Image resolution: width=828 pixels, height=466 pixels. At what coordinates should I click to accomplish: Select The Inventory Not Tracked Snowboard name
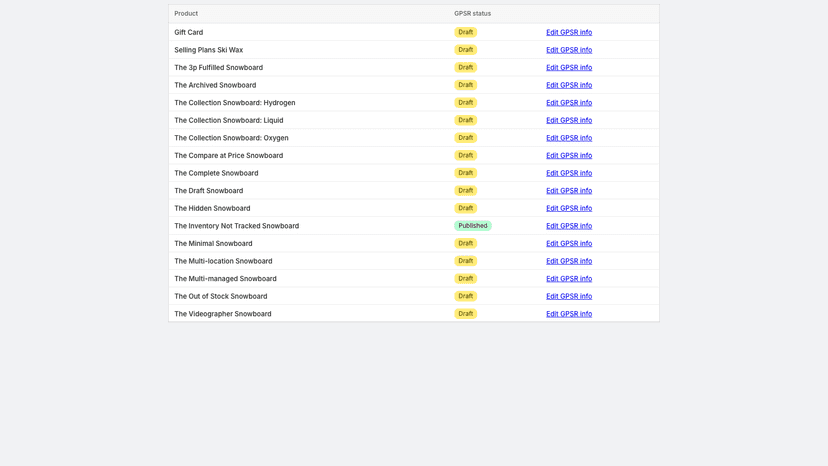[x=237, y=226]
